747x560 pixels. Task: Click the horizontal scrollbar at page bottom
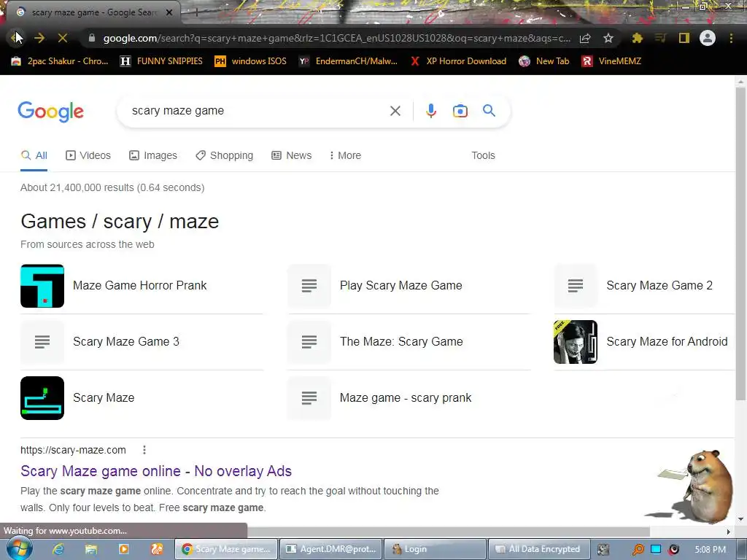coord(448,532)
